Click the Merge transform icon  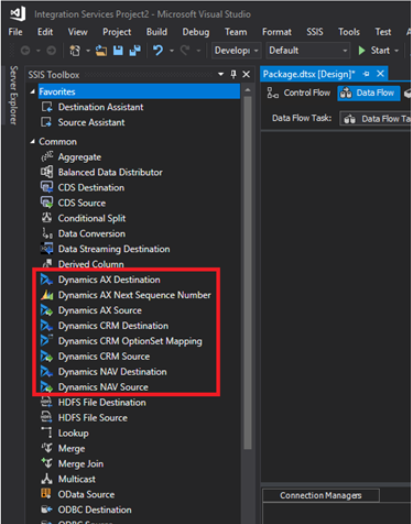pyautogui.click(x=47, y=448)
